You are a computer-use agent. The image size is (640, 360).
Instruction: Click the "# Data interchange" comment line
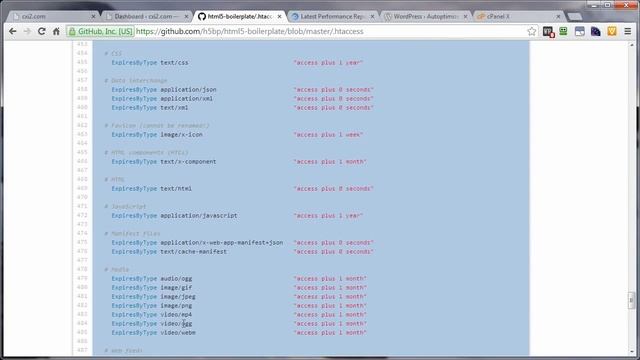pos(136,80)
